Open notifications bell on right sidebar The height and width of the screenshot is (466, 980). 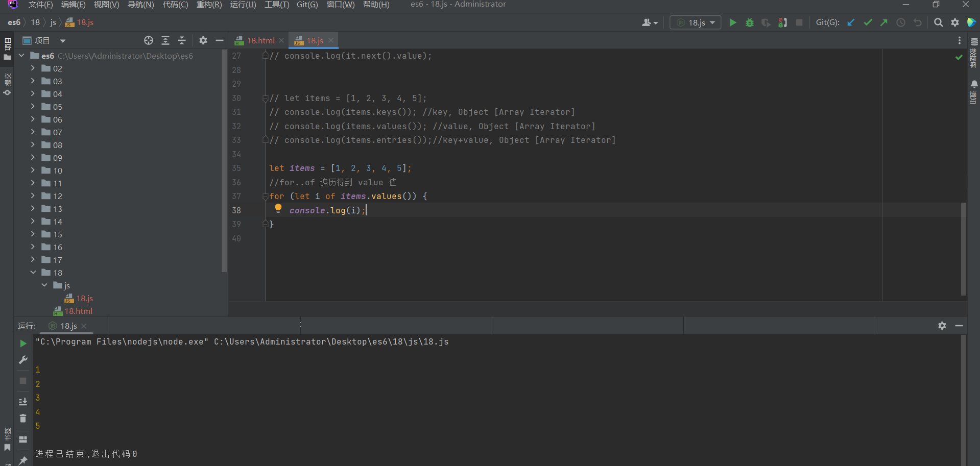point(974,84)
